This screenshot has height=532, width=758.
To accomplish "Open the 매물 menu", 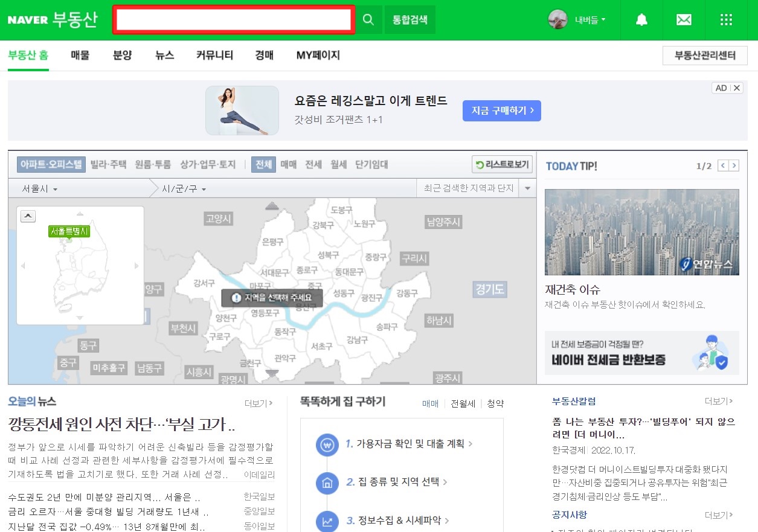I will point(80,56).
